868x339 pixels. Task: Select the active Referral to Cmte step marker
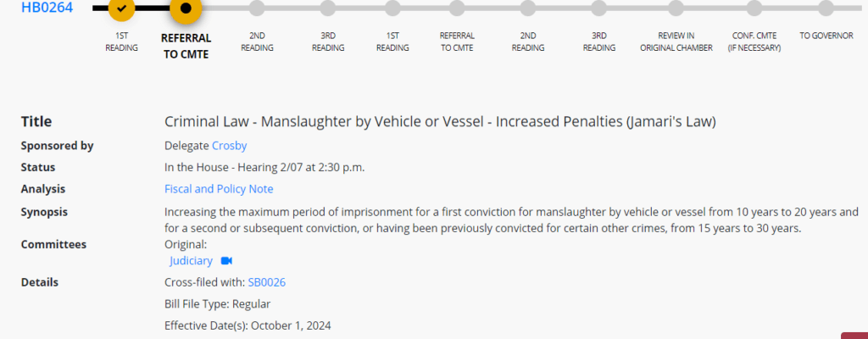[186, 8]
